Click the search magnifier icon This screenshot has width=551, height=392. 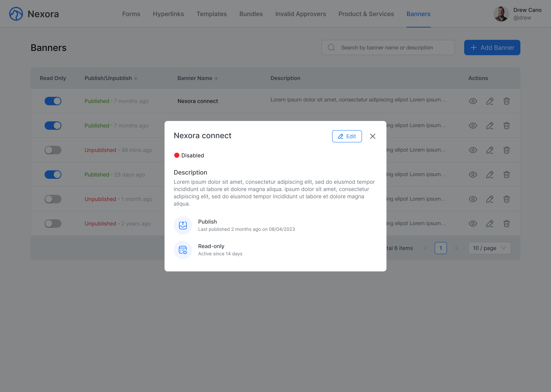pyautogui.click(x=331, y=47)
